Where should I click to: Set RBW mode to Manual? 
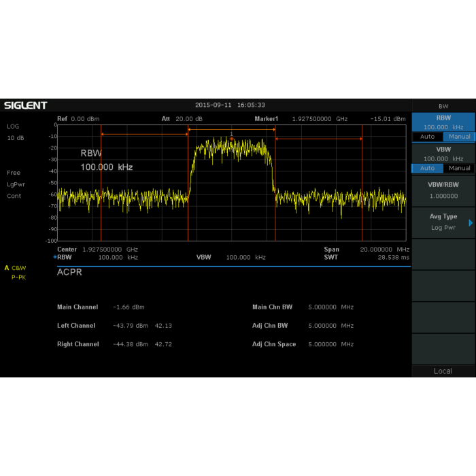[459, 137]
